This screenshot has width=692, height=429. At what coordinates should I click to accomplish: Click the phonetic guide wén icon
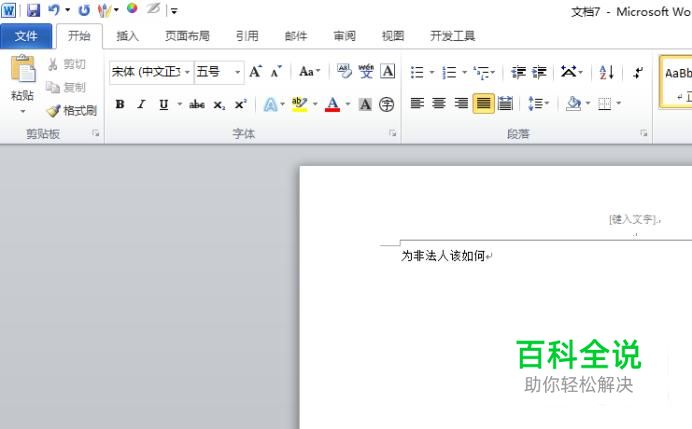(x=366, y=71)
